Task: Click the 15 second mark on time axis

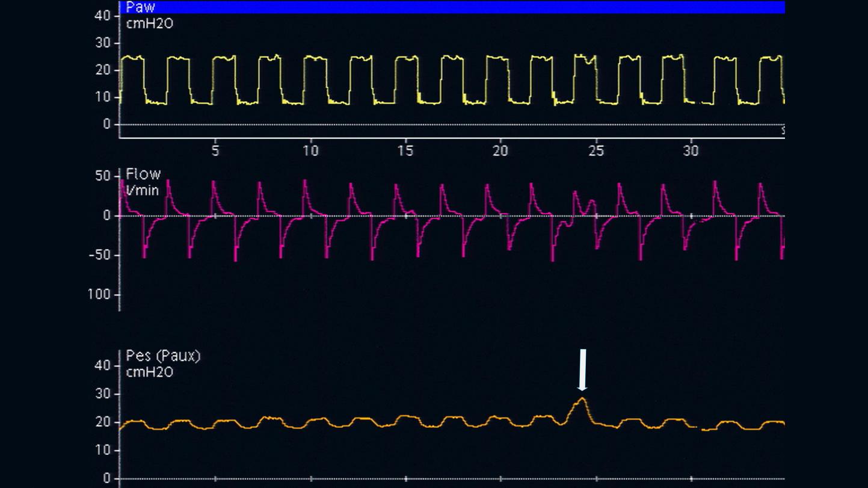Action: [x=405, y=151]
